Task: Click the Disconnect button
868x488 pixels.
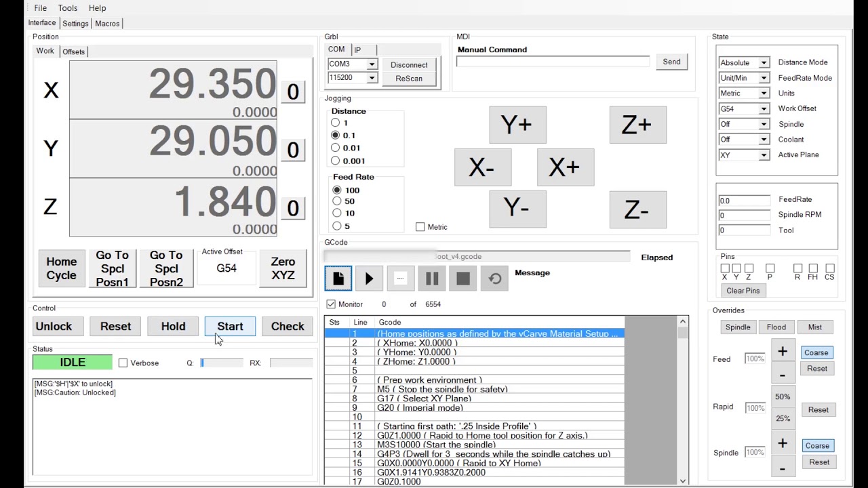Action: coord(409,65)
